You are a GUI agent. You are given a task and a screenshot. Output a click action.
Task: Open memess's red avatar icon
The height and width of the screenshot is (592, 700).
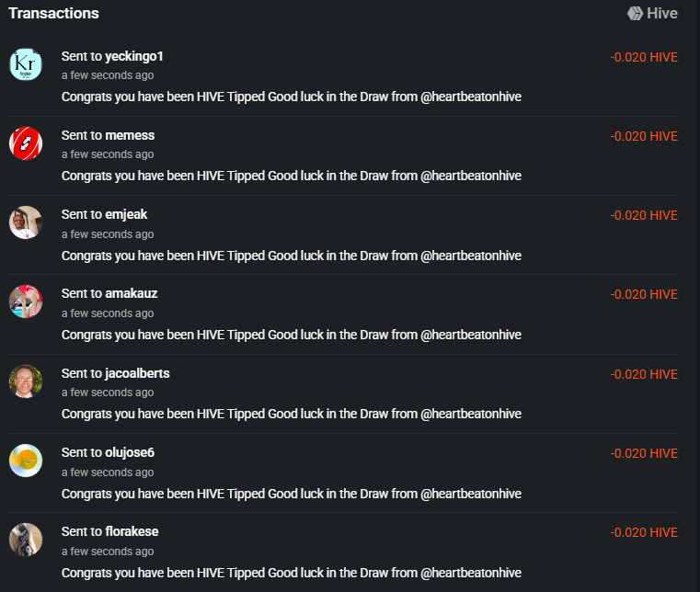point(26,143)
